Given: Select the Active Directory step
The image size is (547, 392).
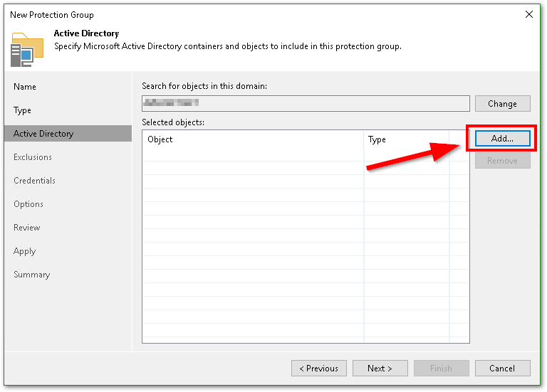Looking at the screenshot, I should pyautogui.click(x=43, y=134).
